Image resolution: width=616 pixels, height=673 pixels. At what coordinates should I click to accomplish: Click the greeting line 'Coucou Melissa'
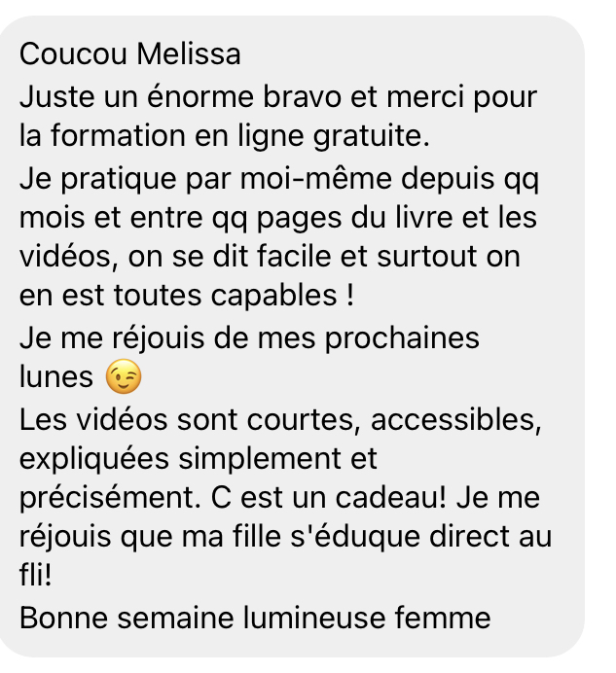129,54
